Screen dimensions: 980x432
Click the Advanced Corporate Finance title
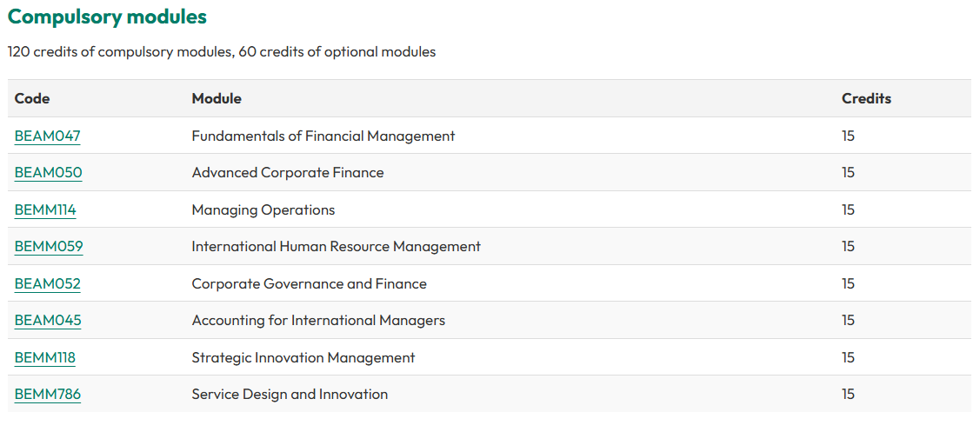[x=287, y=172]
